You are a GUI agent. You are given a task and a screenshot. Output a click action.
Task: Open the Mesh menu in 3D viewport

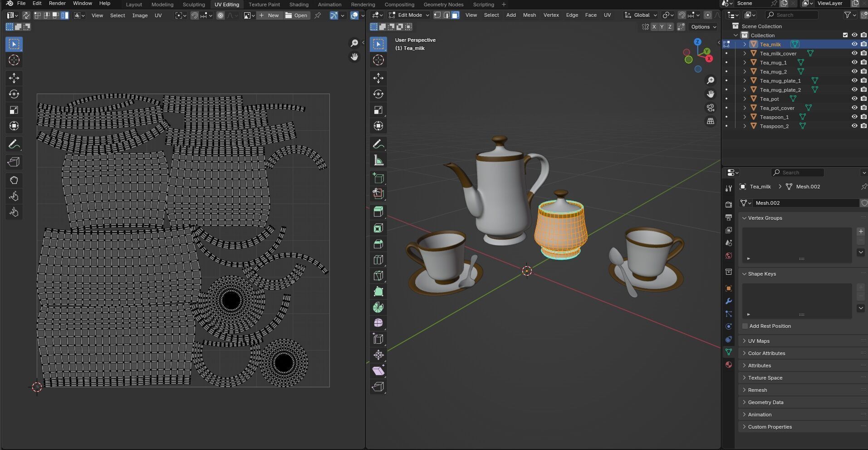pyautogui.click(x=529, y=15)
